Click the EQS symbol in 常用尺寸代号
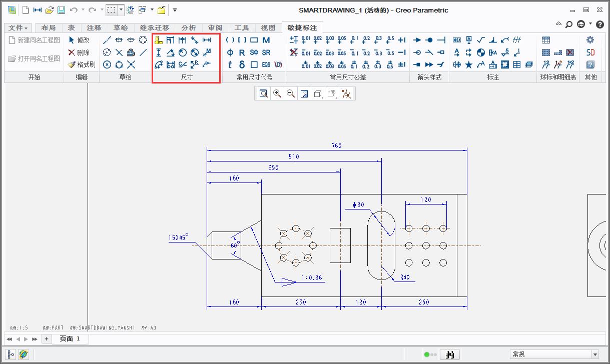 coord(266,64)
